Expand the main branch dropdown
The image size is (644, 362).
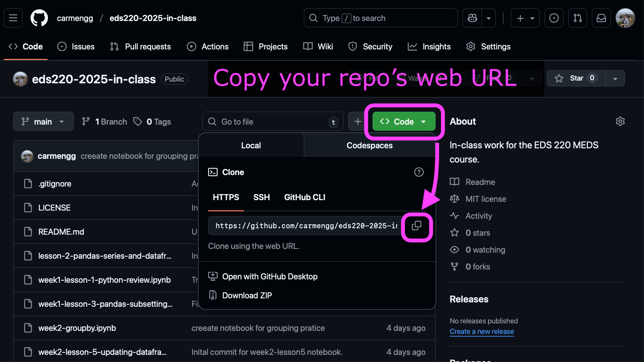(x=43, y=122)
